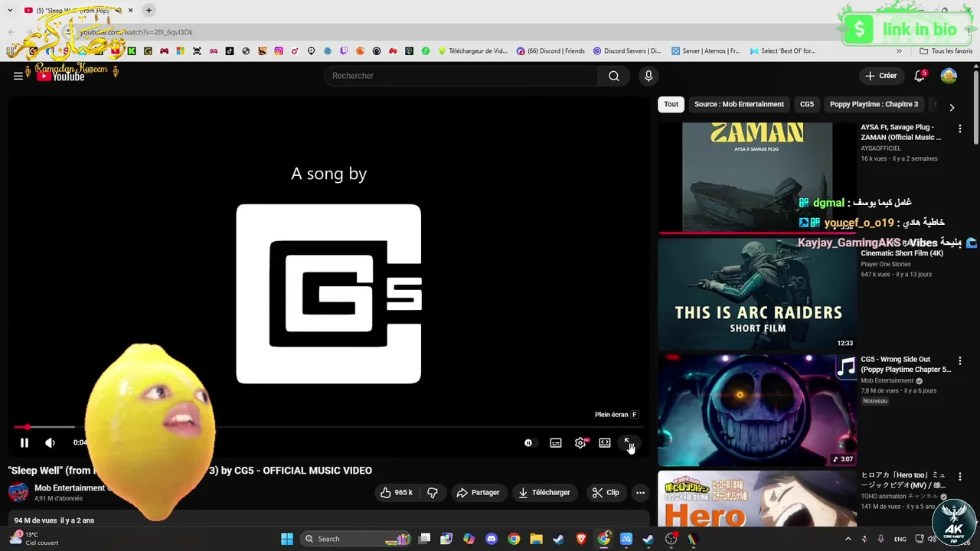The width and height of the screenshot is (980, 551).
Task: Open the YouTube hamburger guide menu
Action: pos(18,76)
